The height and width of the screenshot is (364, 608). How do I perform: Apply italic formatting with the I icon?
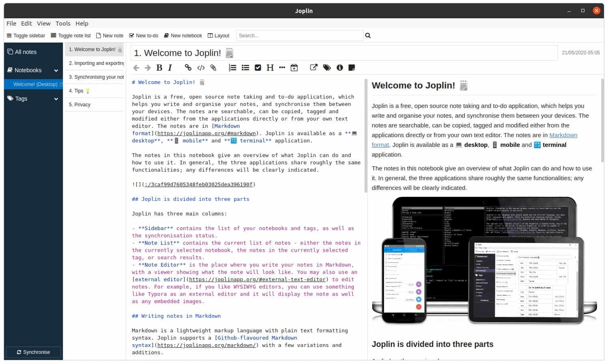pos(170,68)
